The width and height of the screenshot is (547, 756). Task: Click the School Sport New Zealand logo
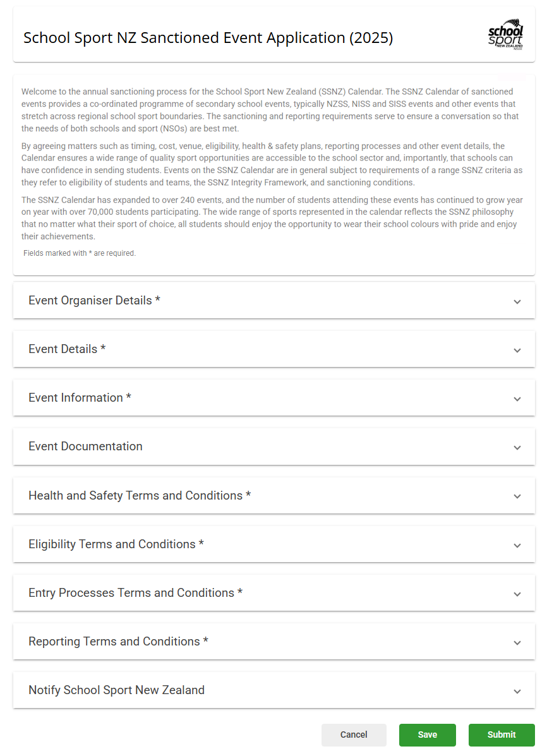point(505,35)
